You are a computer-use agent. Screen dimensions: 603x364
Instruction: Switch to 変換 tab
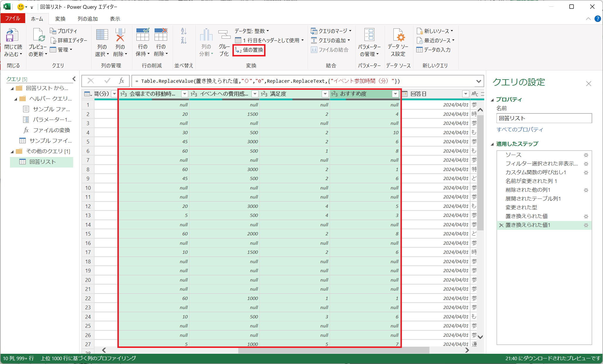coord(60,19)
